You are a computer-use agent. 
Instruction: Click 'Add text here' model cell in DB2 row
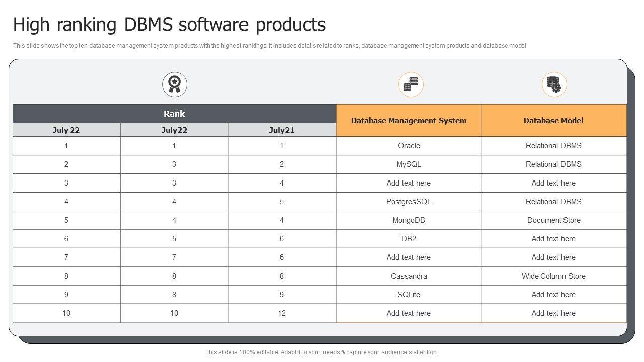[x=554, y=239]
